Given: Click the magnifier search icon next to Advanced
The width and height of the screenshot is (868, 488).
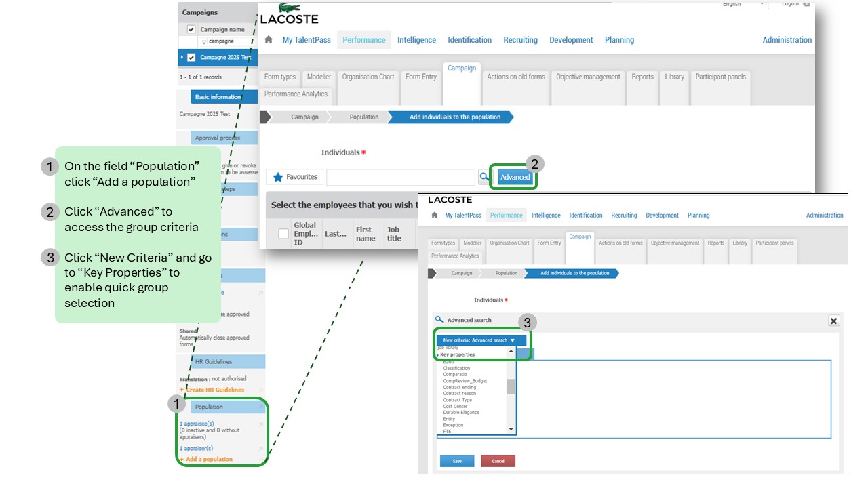Looking at the screenshot, I should click(x=484, y=177).
